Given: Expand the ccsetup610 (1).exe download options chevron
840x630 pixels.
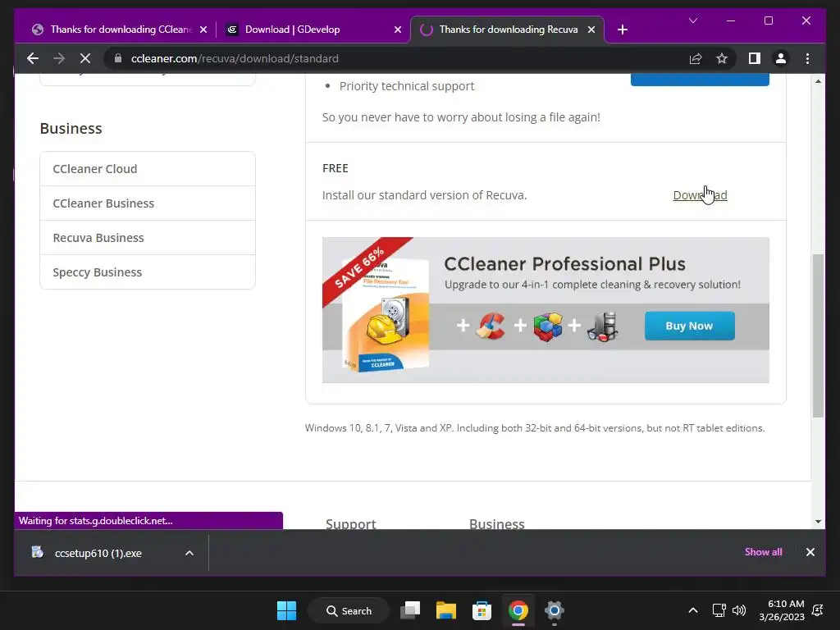Looking at the screenshot, I should tap(189, 553).
